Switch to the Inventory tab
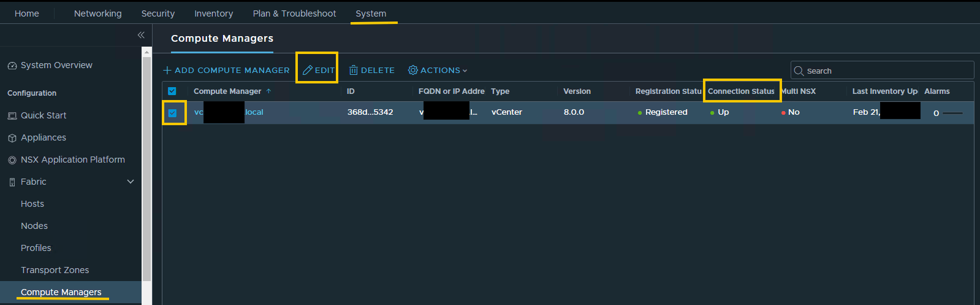Viewport: 980px width, 305px height. (214, 14)
